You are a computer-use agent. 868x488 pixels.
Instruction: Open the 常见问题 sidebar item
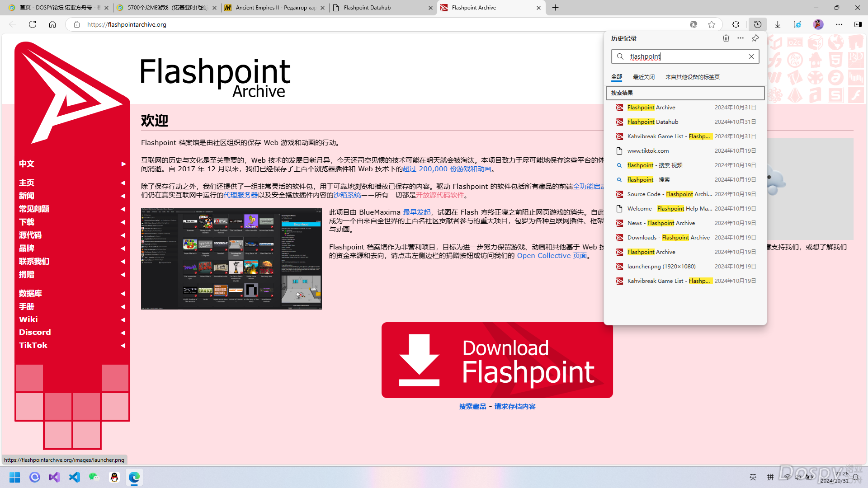[x=72, y=209]
